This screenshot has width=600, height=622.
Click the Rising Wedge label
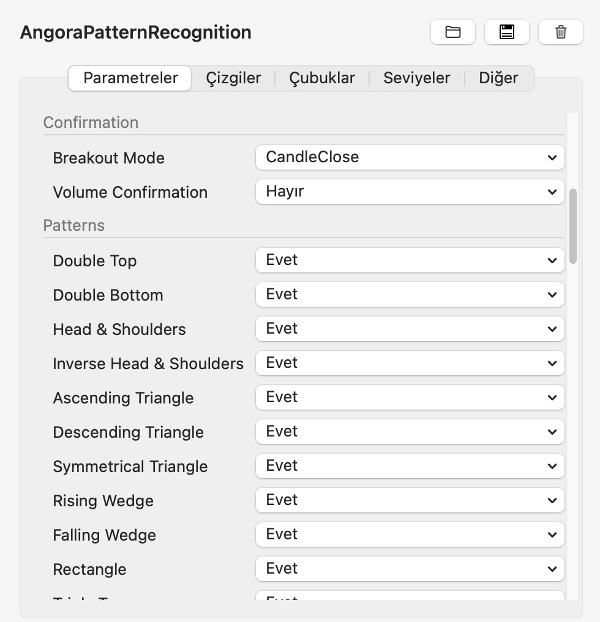coord(103,501)
